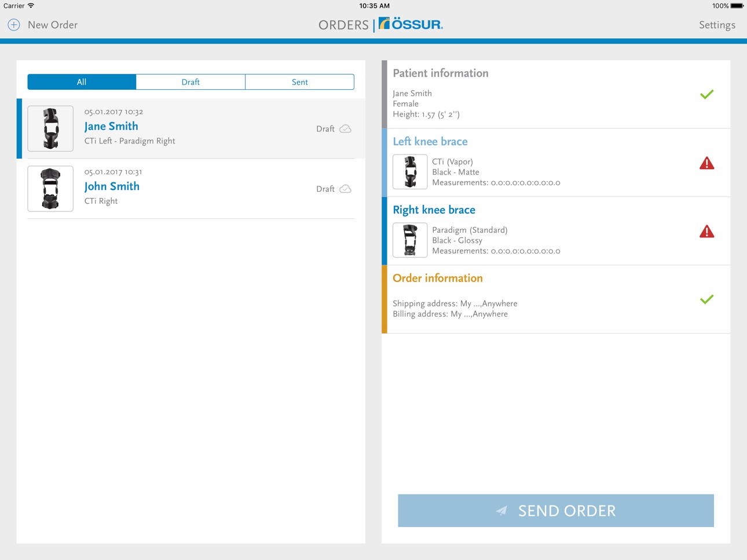Click the Send Order button
Screen dimensions: 747x560
556,511
